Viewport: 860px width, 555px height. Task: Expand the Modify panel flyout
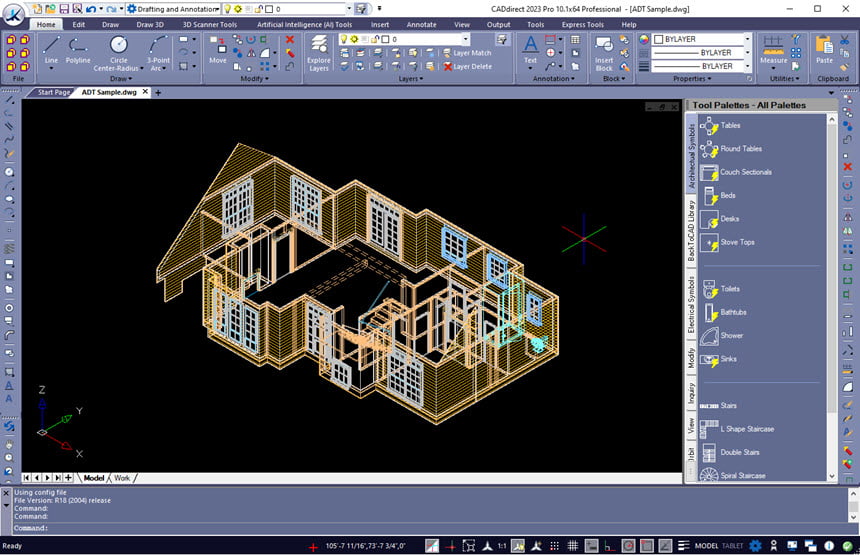(x=254, y=79)
